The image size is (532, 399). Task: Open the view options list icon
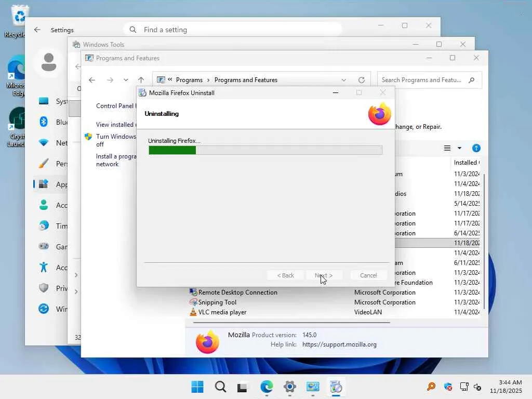tap(447, 148)
